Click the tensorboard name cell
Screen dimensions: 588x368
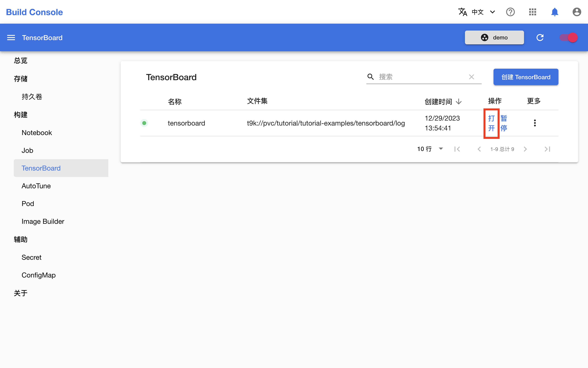[x=186, y=123]
